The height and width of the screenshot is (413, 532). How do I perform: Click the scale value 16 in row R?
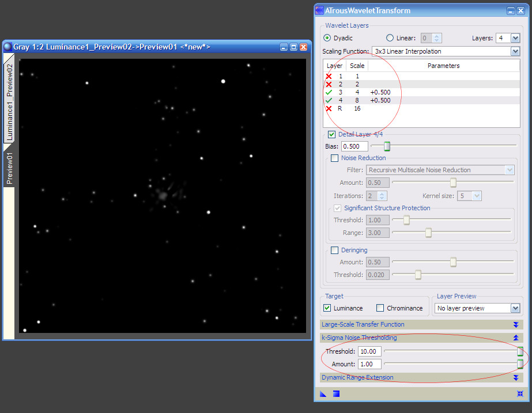pyautogui.click(x=357, y=108)
